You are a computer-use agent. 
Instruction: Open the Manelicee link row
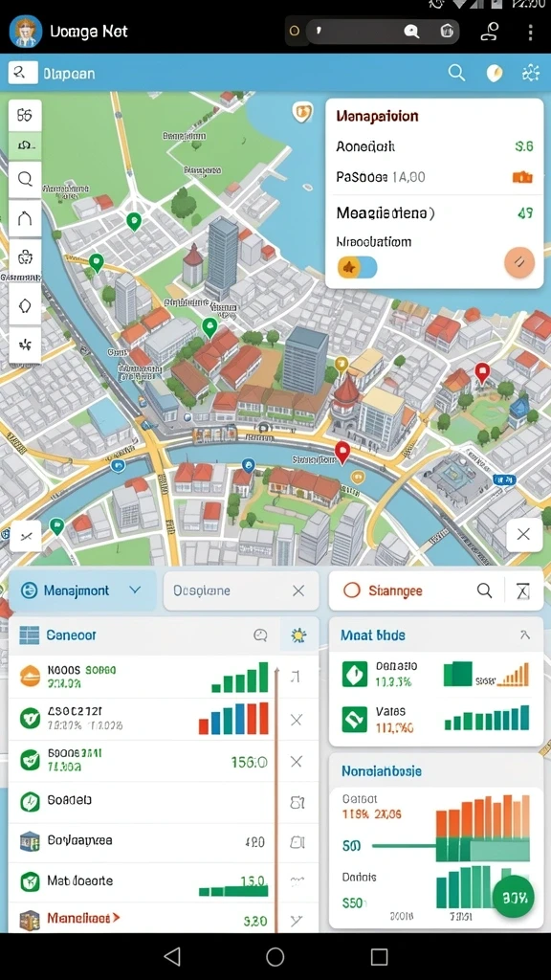tap(142, 919)
